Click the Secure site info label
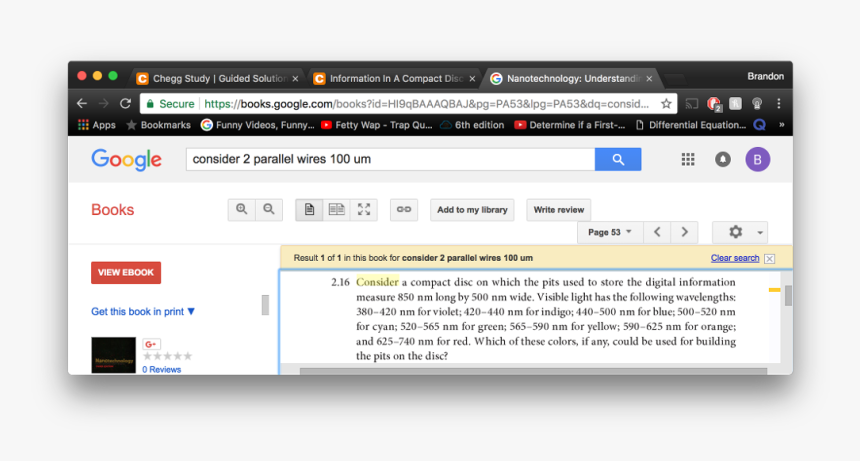860x461 pixels. 170,104
